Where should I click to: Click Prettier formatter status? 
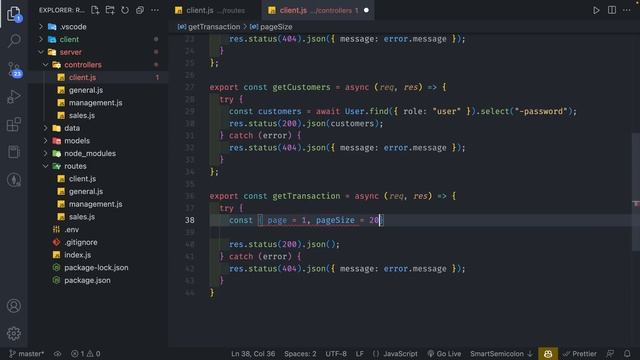point(580,354)
